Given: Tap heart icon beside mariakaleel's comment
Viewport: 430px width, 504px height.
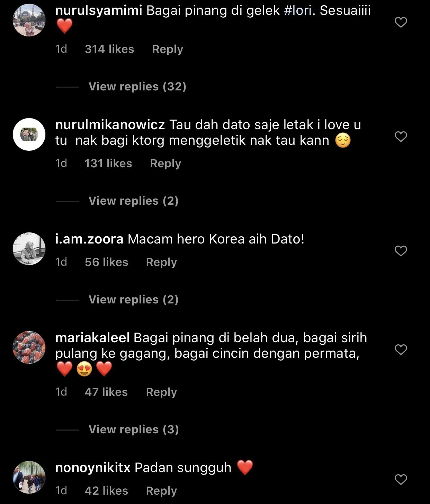Looking at the screenshot, I should (401, 350).
